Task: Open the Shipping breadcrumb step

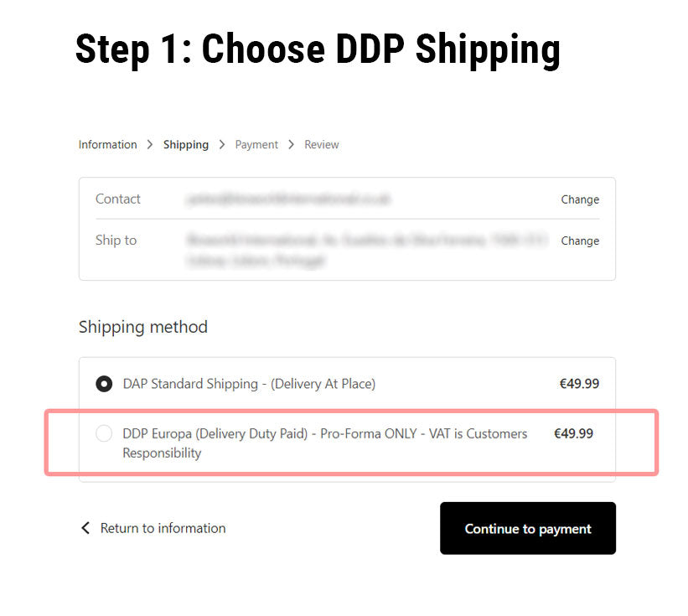Action: coord(186,144)
